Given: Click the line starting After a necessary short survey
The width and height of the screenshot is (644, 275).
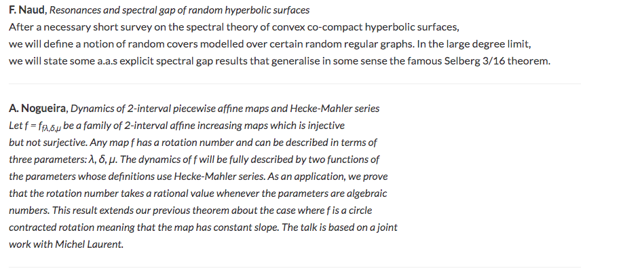Looking at the screenshot, I should pos(233,27).
